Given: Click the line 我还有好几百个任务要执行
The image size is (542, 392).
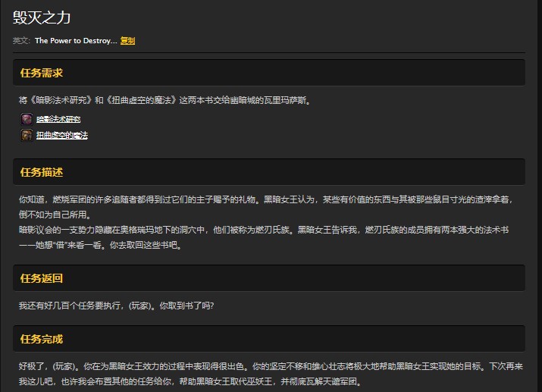Looking at the screenshot, I should point(116,306).
